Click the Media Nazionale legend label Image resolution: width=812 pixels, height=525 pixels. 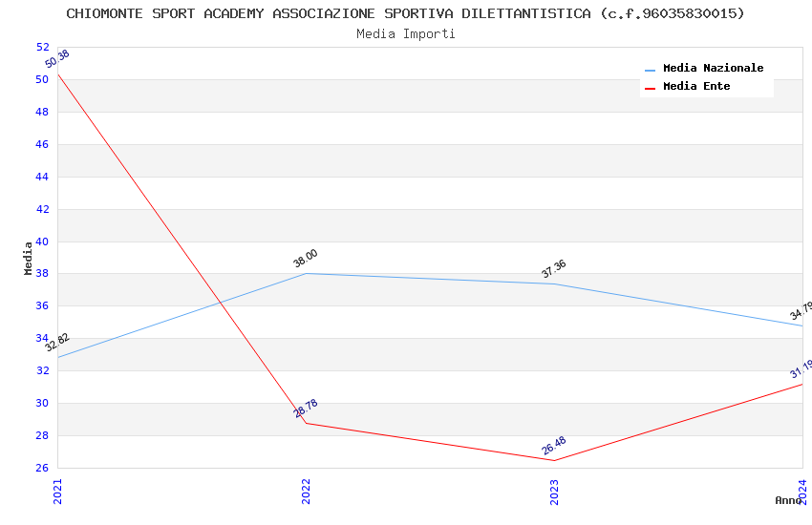point(713,69)
